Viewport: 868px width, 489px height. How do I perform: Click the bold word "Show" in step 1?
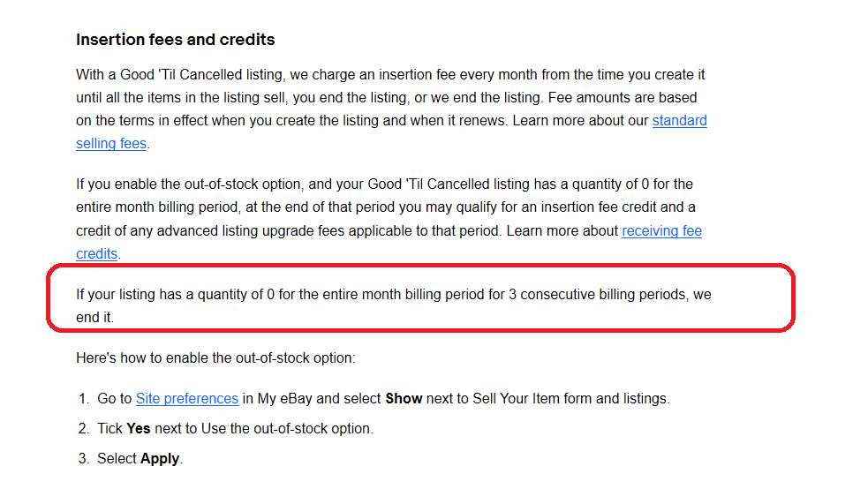coord(404,398)
